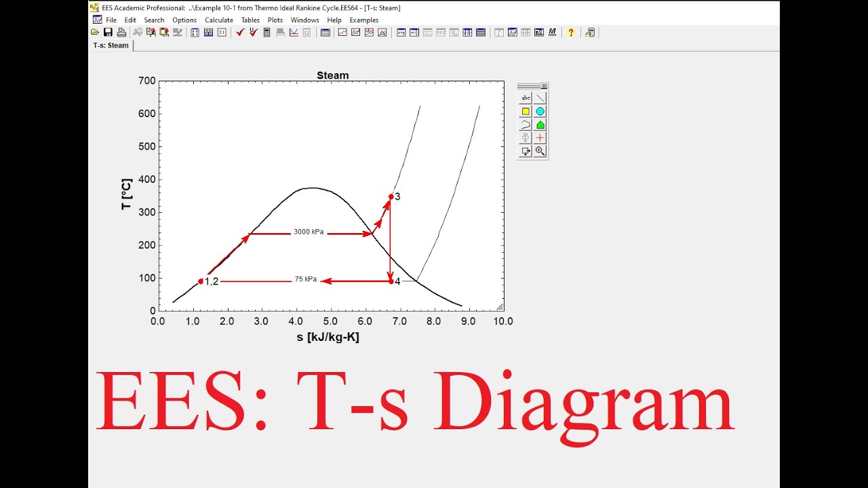Click the child window icon beside File menu
Screen dimensions: 868x488
[97, 20]
